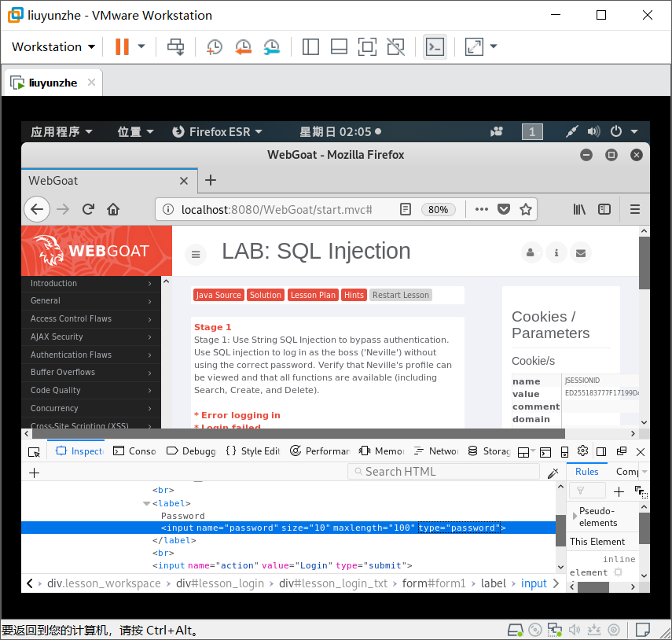Reload the current page
672x640 pixels.
pos(88,209)
